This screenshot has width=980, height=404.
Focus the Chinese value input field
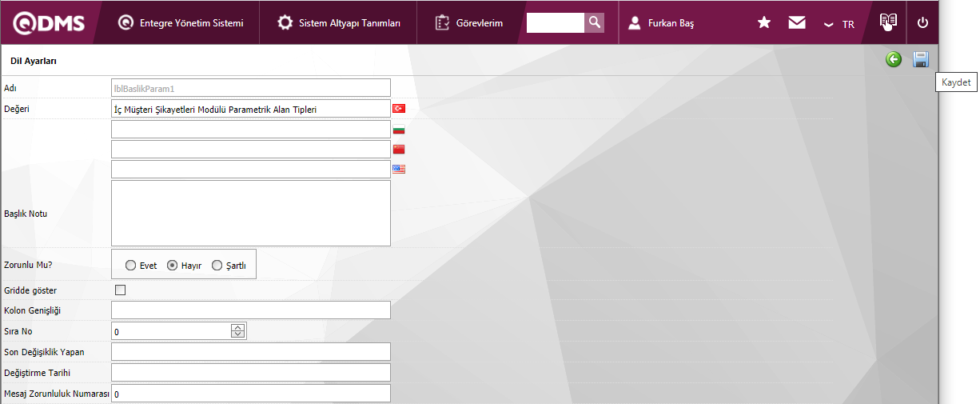[x=251, y=149]
